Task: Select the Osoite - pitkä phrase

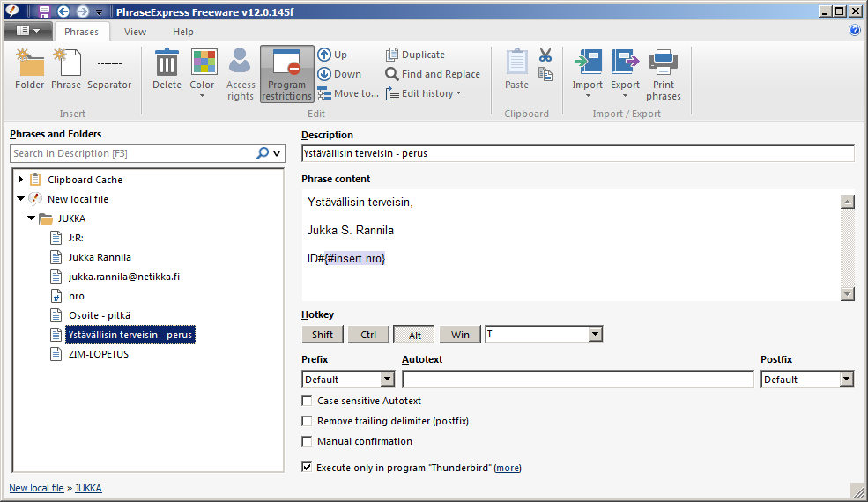Action: [x=100, y=315]
